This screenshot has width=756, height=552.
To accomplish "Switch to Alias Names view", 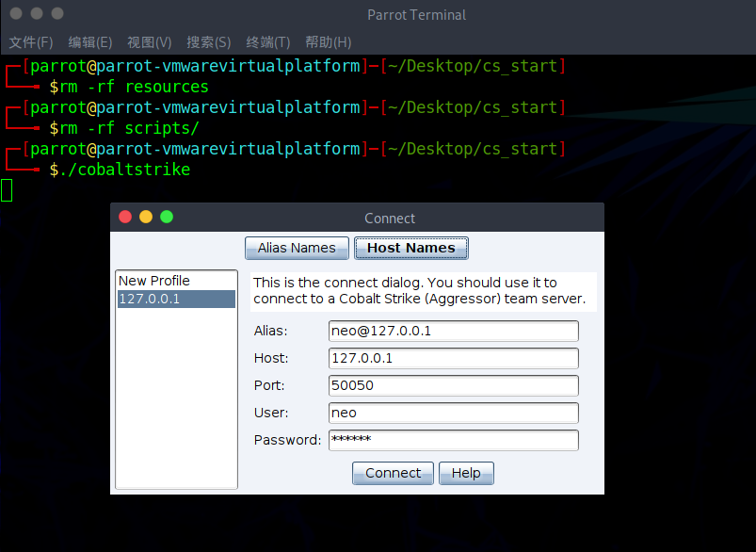I will pyautogui.click(x=297, y=248).
